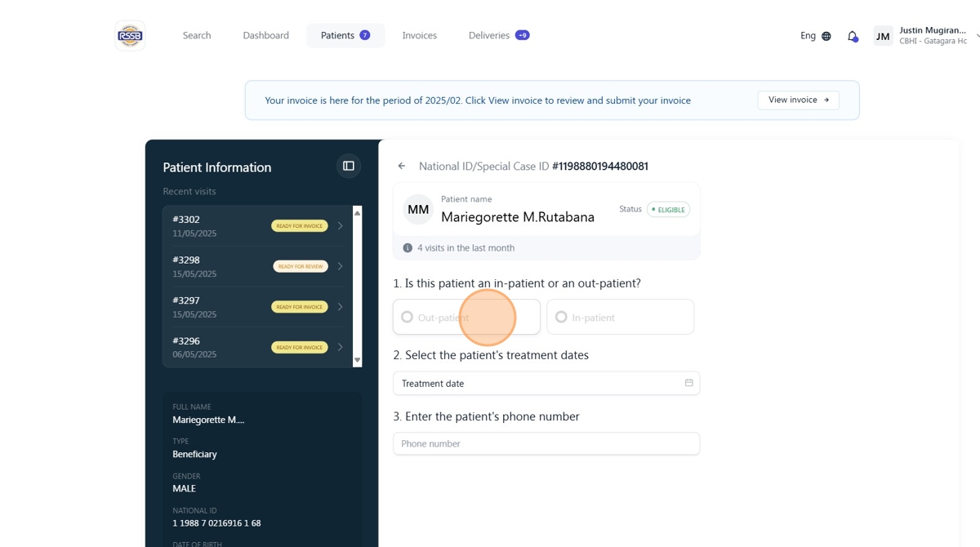Expand visit #3302 chevron
This screenshot has height=547, width=980.
(x=341, y=226)
